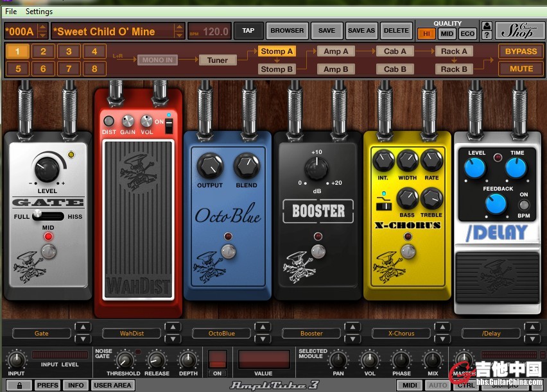Click the selected module PAN knob
Screen dimensions: 547x392
(x=338, y=361)
